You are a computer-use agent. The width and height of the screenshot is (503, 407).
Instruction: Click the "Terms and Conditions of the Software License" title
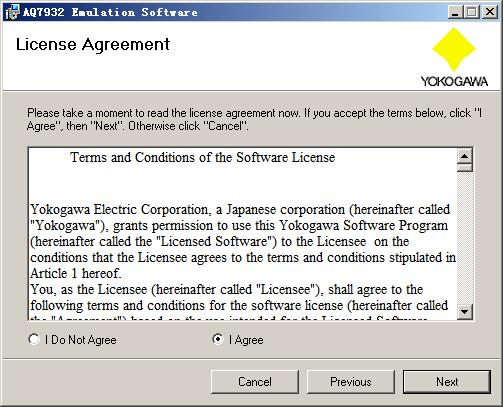[x=203, y=157]
